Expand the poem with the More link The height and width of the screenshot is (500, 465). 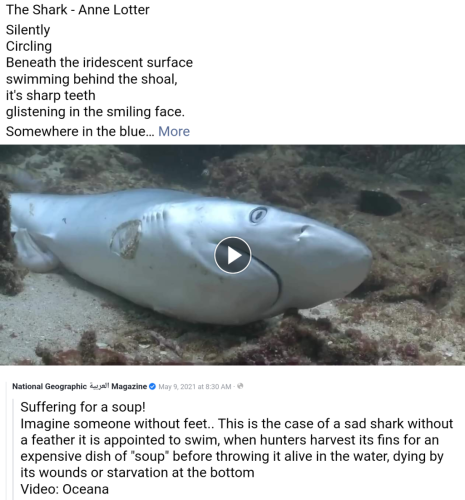174,131
